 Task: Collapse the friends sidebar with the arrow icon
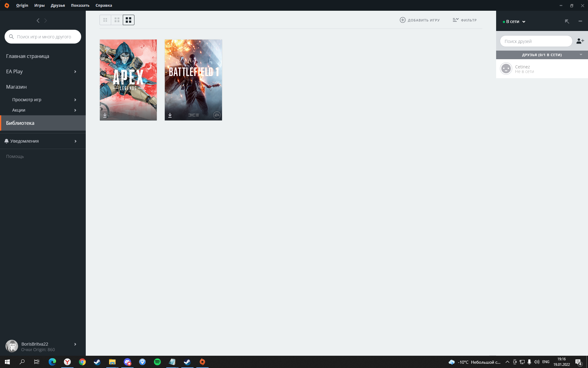coord(567,21)
